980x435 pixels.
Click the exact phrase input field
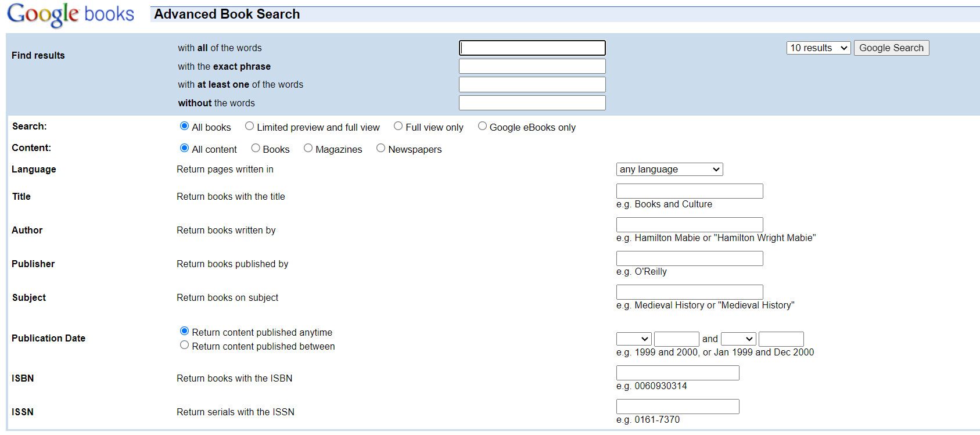pos(532,66)
